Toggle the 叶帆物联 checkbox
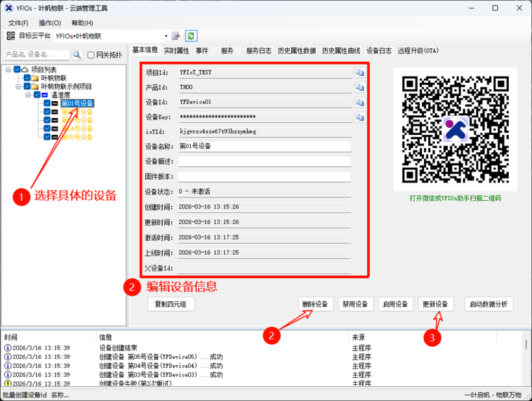This screenshot has height=401, width=532. tap(27, 78)
